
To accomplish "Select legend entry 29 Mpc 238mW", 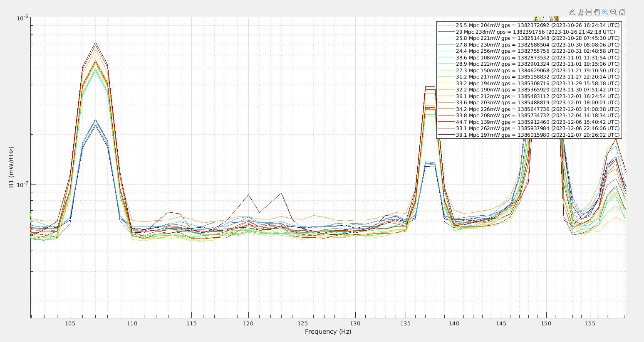I will (526, 32).
